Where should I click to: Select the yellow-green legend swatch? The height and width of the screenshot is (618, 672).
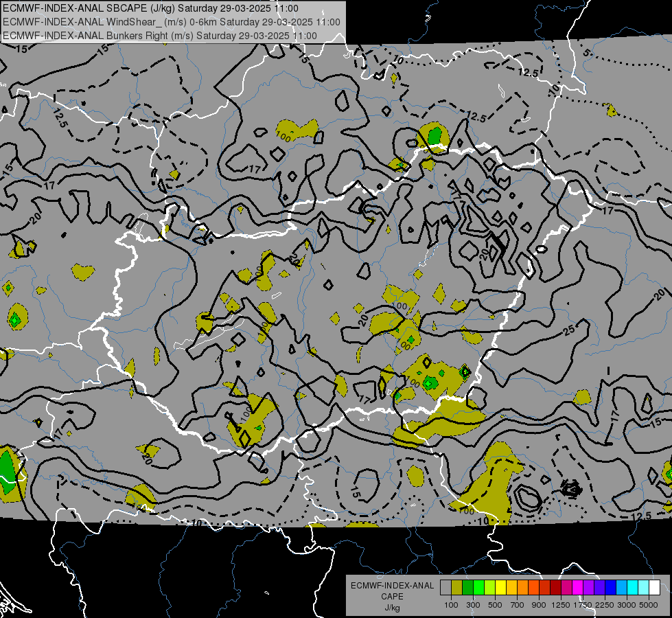coord(490,588)
